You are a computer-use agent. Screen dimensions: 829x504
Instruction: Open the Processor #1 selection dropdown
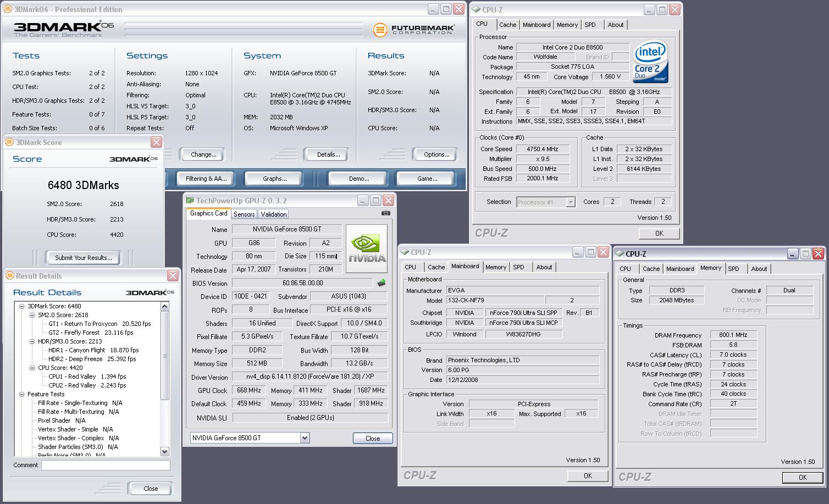pyautogui.click(x=571, y=202)
